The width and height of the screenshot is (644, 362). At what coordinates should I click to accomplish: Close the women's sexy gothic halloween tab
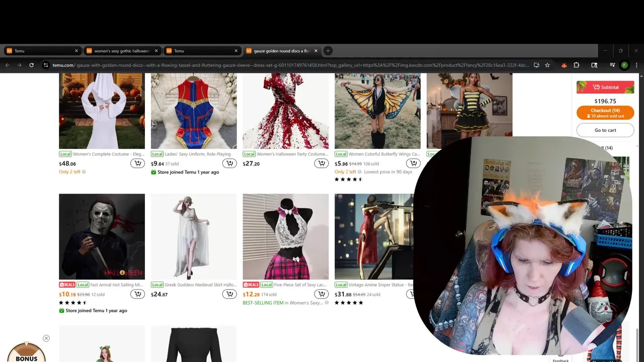[156, 51]
